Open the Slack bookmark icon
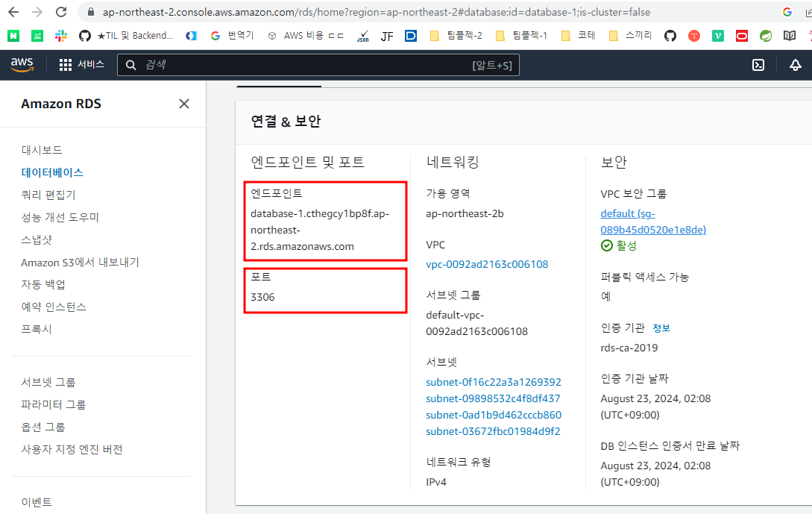The height and width of the screenshot is (514, 812). 61,35
